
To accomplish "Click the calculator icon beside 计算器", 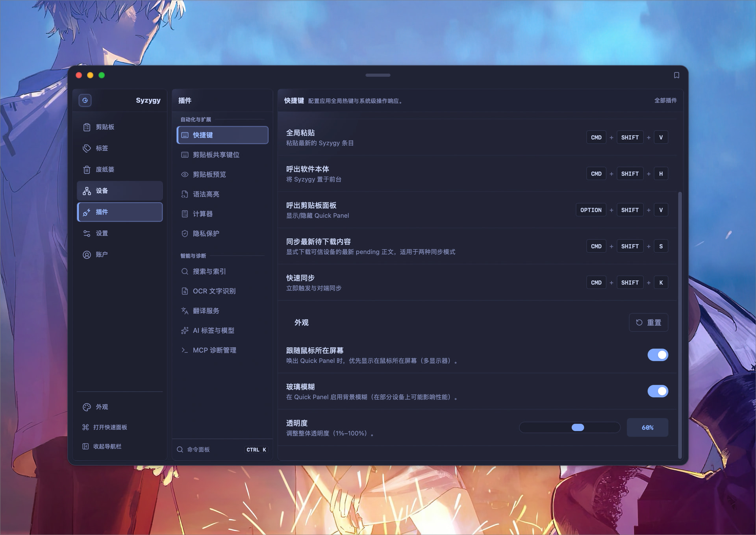I will 185,214.
